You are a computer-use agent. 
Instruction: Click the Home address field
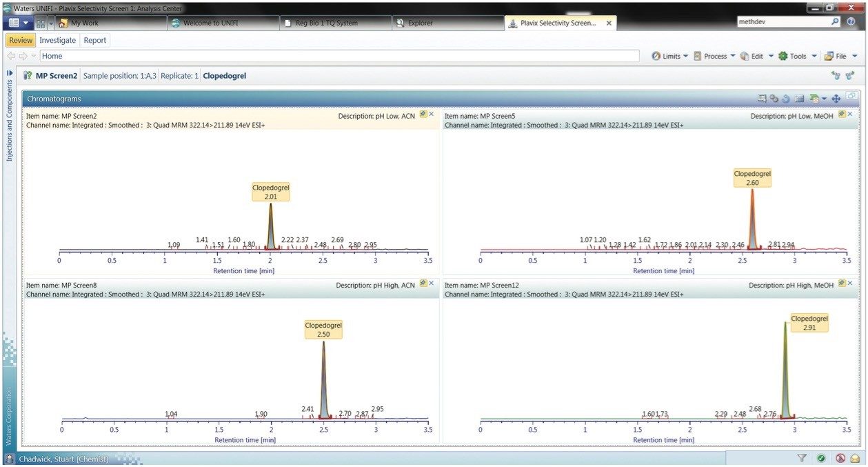(x=339, y=56)
